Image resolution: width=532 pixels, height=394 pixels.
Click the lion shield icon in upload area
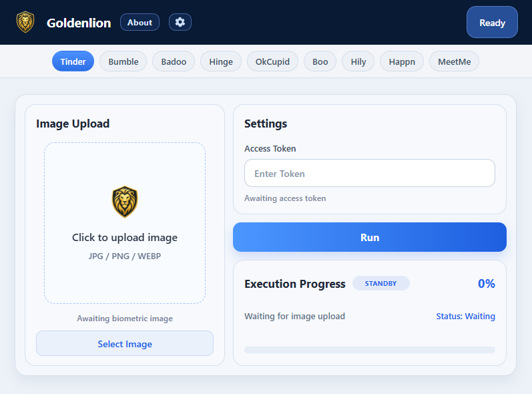125,202
